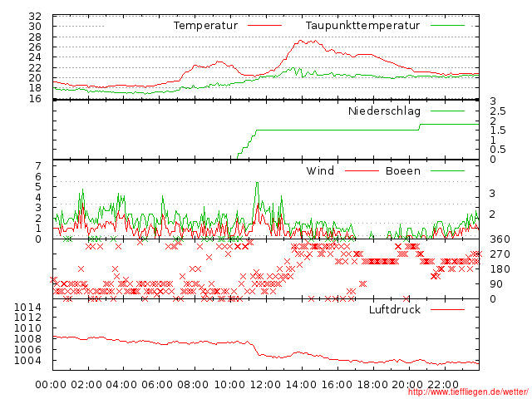Click the Wind legend label
This screenshot has width=532, height=399.
[320, 170]
